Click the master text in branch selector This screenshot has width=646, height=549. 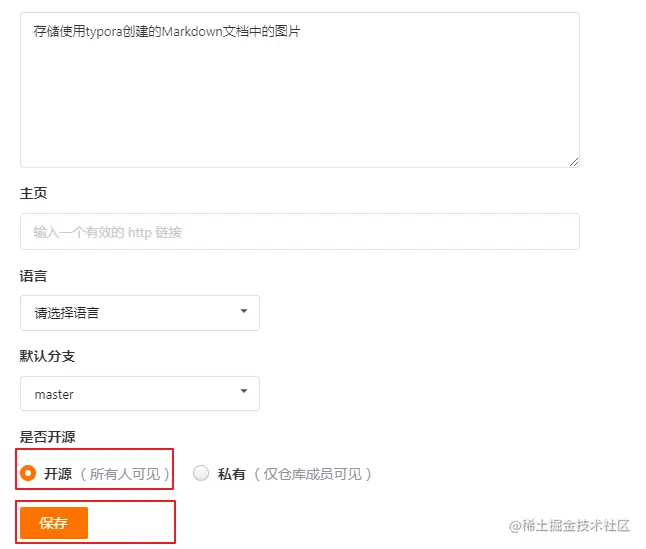[x=54, y=395]
